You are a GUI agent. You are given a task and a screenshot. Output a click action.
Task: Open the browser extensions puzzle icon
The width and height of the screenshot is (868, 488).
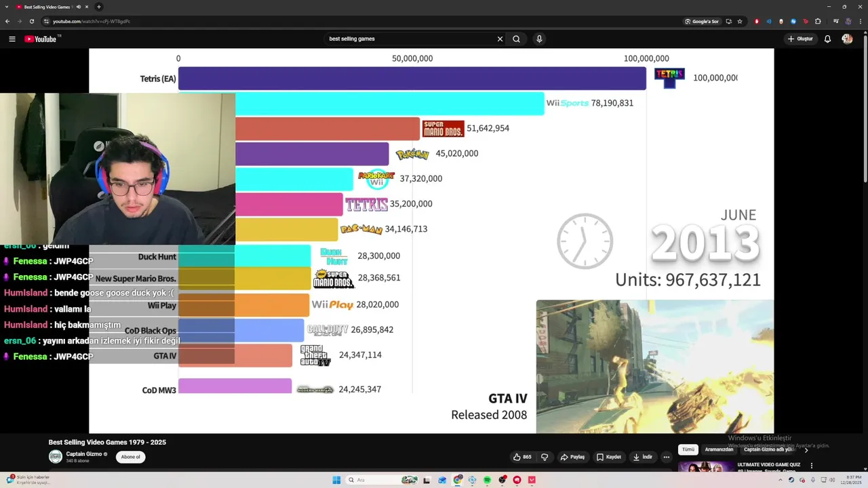tap(818, 21)
